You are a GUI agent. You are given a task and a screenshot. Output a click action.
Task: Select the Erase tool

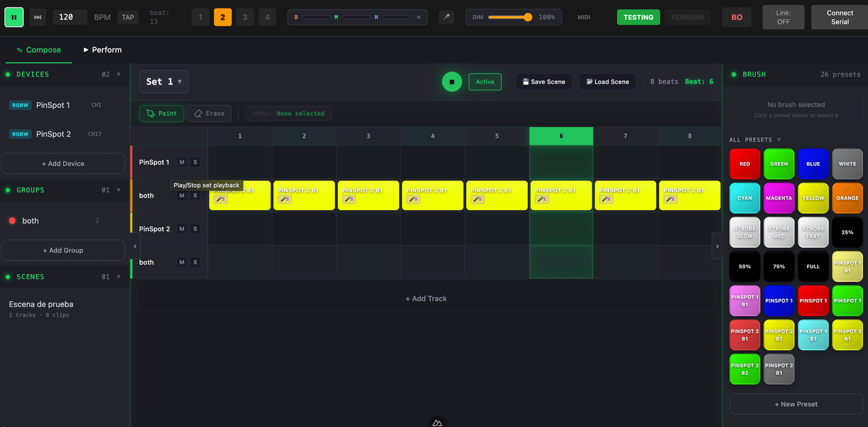tap(209, 113)
